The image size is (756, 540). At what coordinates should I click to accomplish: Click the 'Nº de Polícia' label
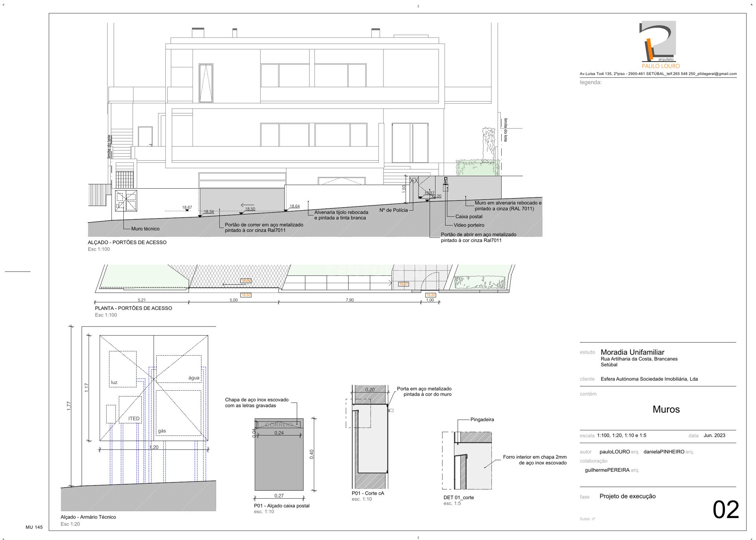click(x=394, y=210)
